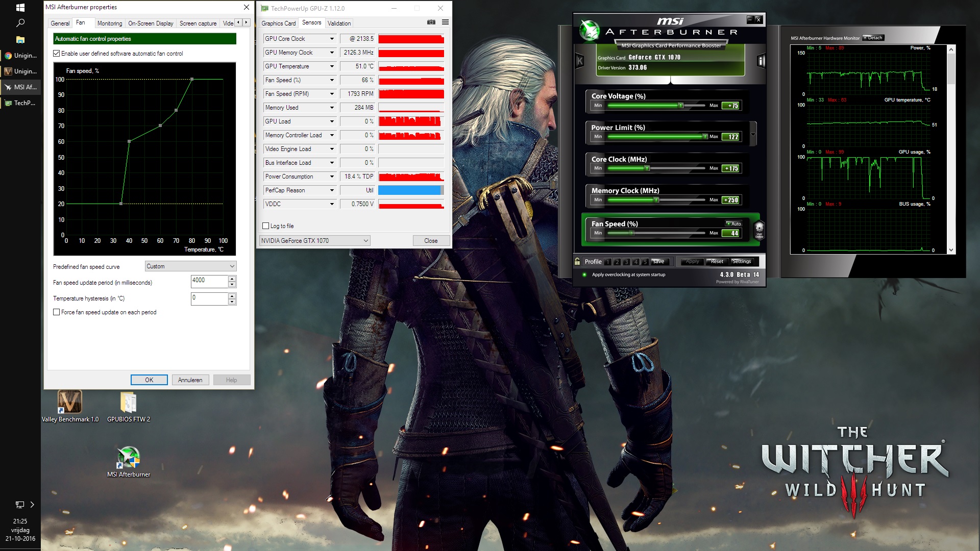The width and height of the screenshot is (980, 551).
Task: Open File Explorer from the taskbar
Action: click(x=20, y=40)
